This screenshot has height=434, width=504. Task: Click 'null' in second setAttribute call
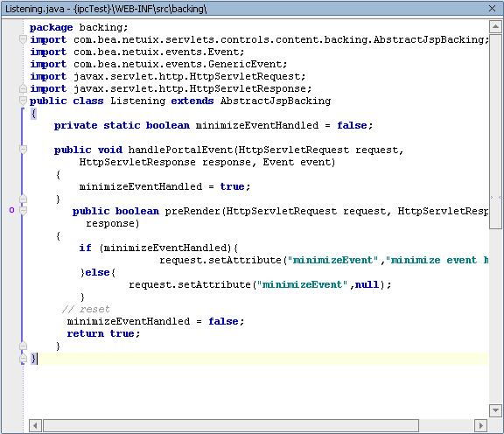click(367, 284)
